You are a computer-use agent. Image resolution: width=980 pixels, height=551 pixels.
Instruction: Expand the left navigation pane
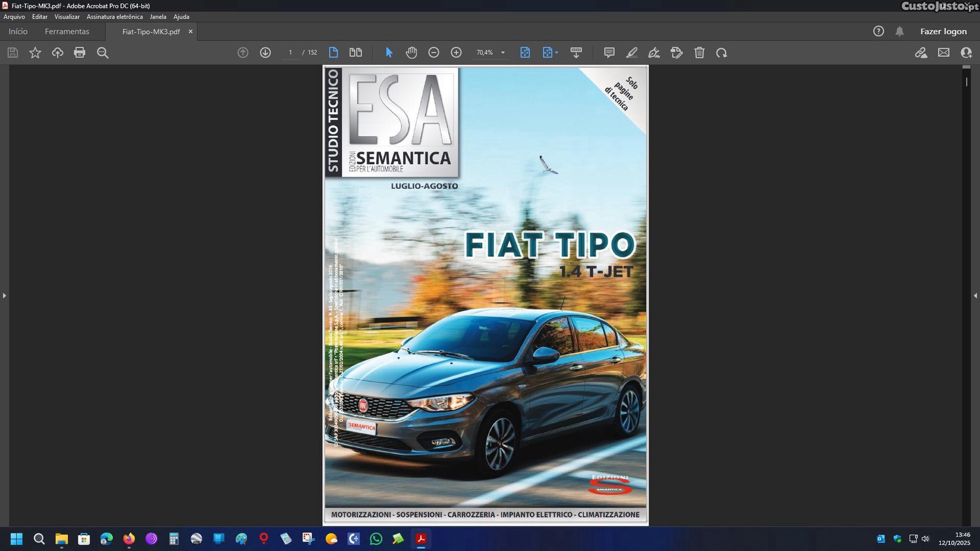coord(4,295)
